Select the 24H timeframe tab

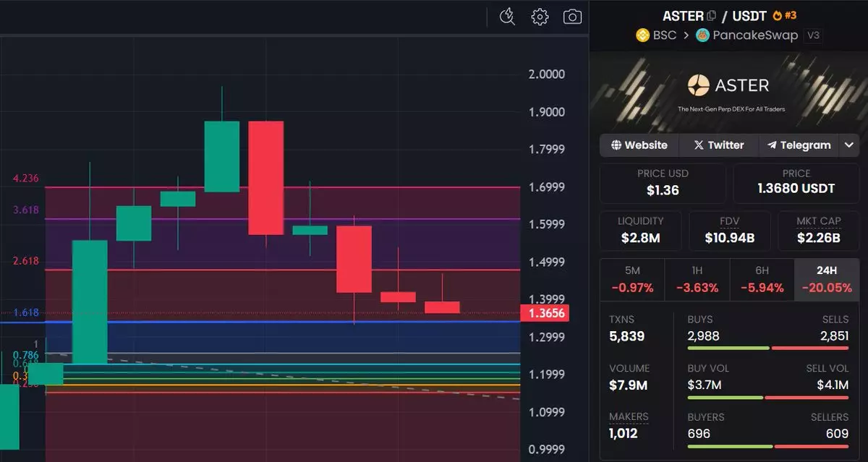click(826, 279)
